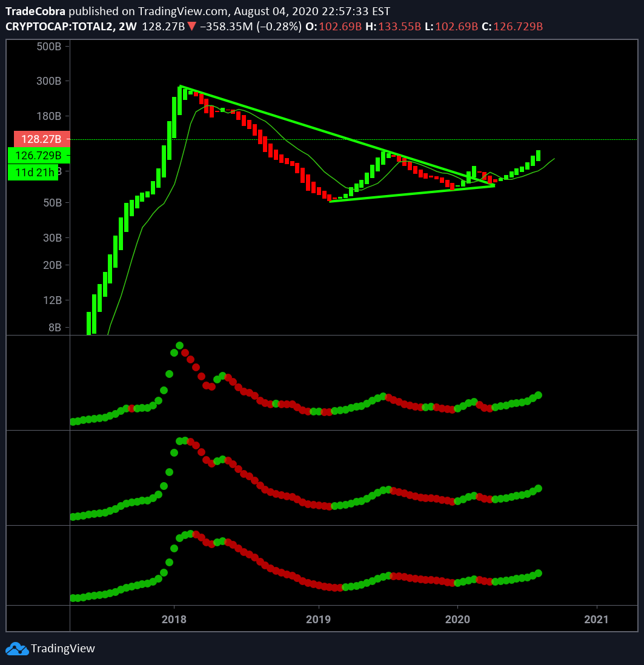This screenshot has width=644, height=665.
Task: Click the peak green dot in first indicator pane
Action: tap(179, 346)
